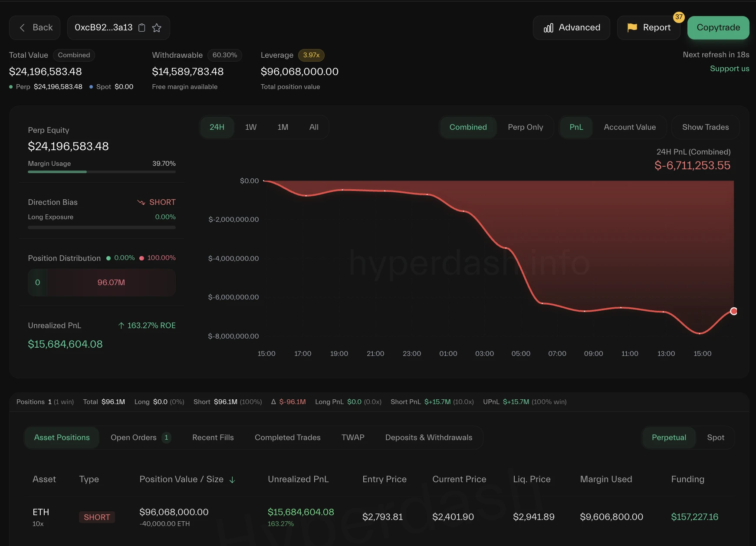Click the sort arrow on Position Value column
Image resolution: width=756 pixels, height=546 pixels.
(x=233, y=480)
